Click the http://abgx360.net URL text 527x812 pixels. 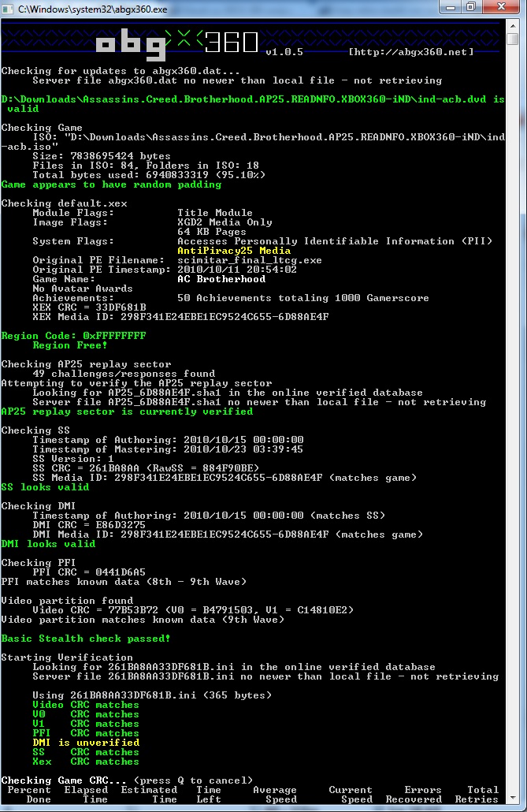click(411, 52)
